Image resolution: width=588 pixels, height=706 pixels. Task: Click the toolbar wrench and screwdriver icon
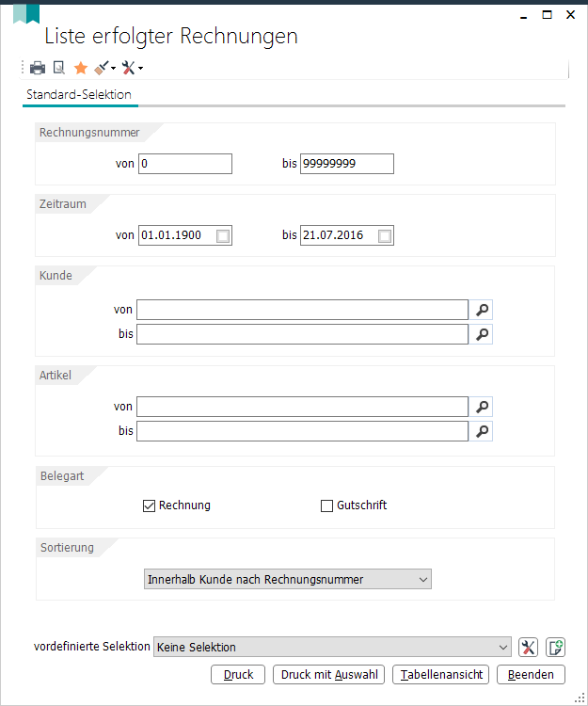[x=128, y=68]
